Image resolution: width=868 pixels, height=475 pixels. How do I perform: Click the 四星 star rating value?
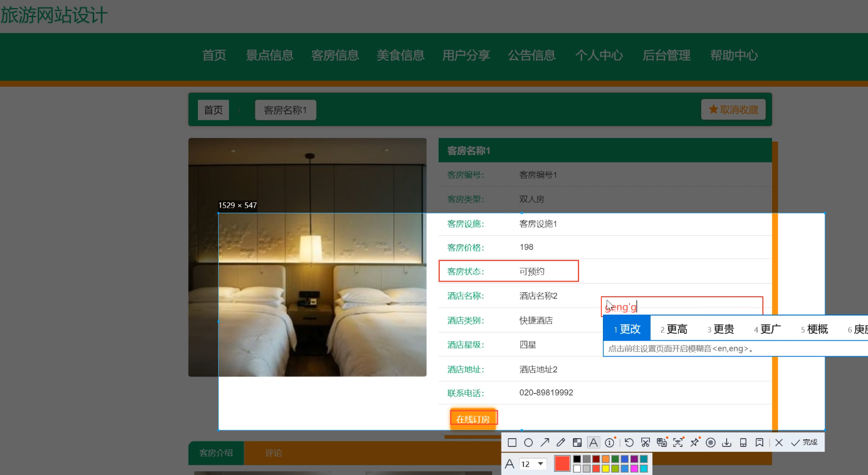coord(527,344)
